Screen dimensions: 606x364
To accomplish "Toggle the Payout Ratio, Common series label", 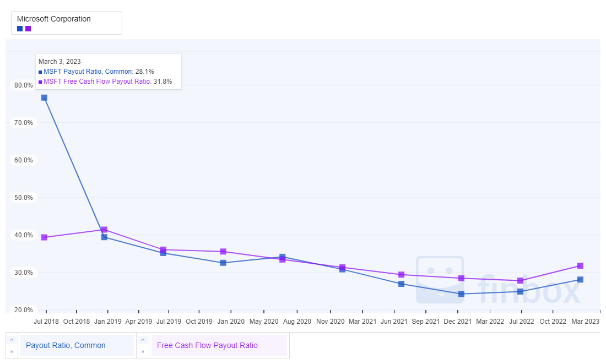I will point(77,345).
